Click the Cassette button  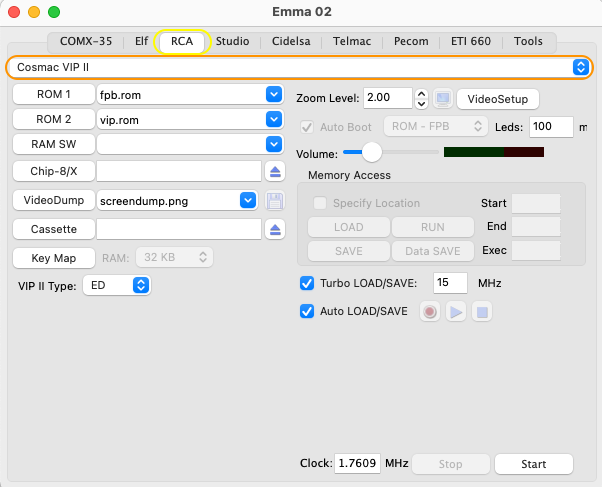pyautogui.click(x=54, y=229)
